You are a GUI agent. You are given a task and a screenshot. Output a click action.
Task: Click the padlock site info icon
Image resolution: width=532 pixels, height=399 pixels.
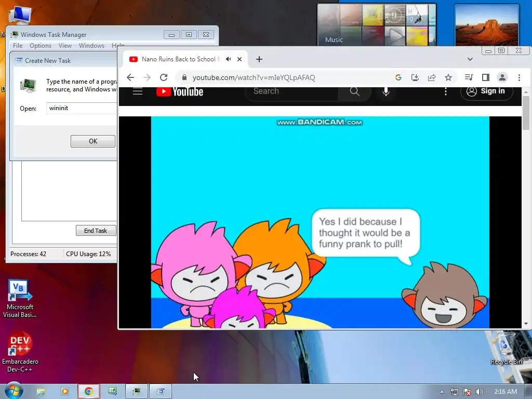184,77
